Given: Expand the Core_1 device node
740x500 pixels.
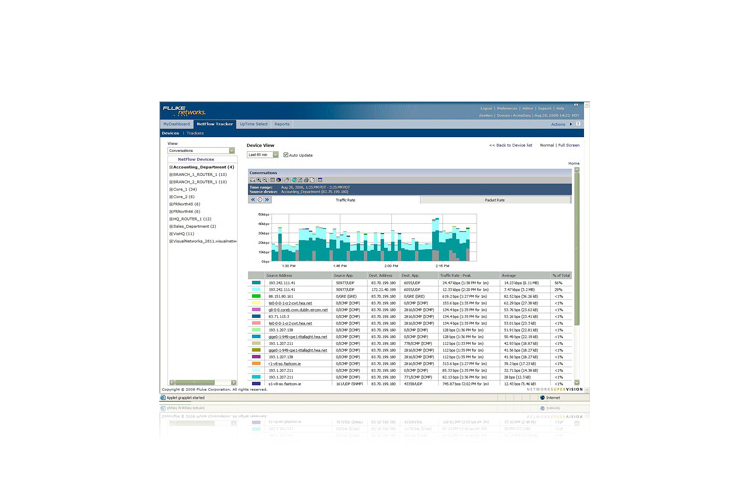Looking at the screenshot, I should click(171, 189).
